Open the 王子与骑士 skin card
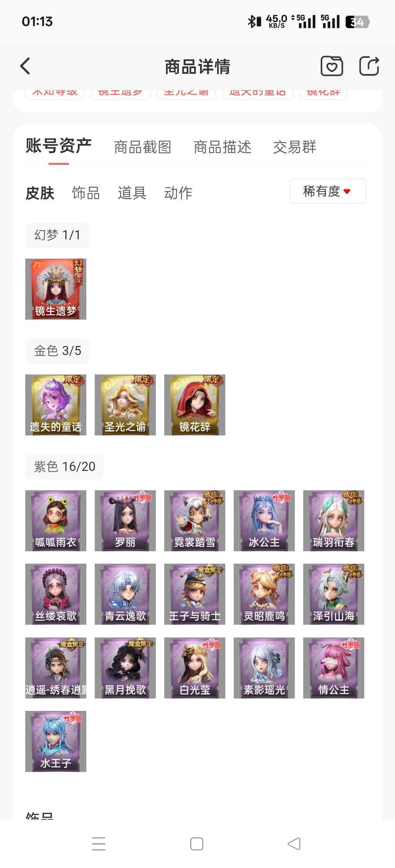Image resolution: width=395 pixels, height=868 pixels. (x=195, y=594)
